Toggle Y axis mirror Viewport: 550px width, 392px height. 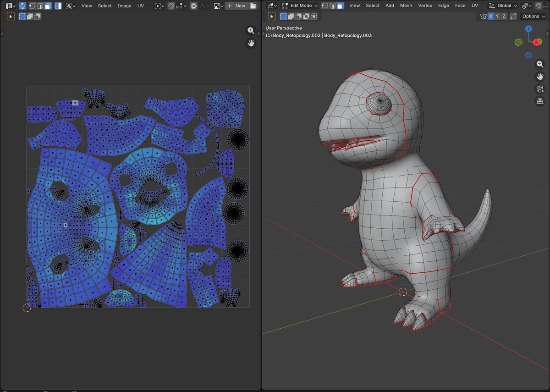pyautogui.click(x=498, y=16)
